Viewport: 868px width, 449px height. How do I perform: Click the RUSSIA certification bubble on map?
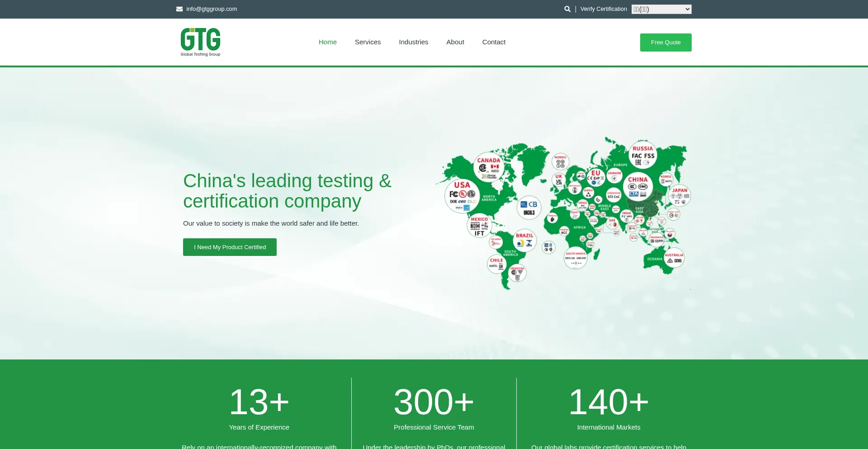coord(642,155)
